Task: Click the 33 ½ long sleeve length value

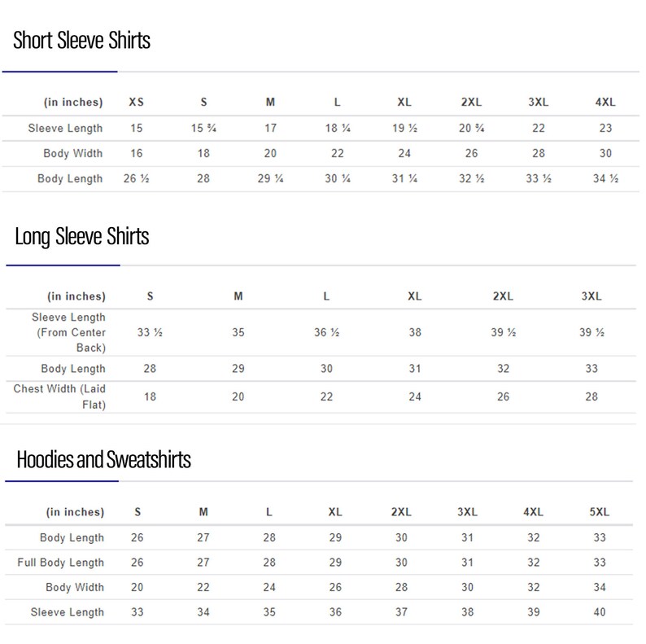Action: [150, 332]
